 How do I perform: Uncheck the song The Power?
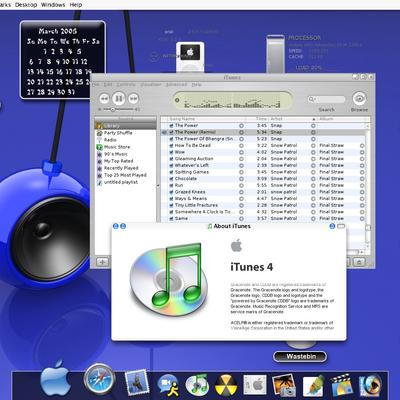(x=171, y=126)
